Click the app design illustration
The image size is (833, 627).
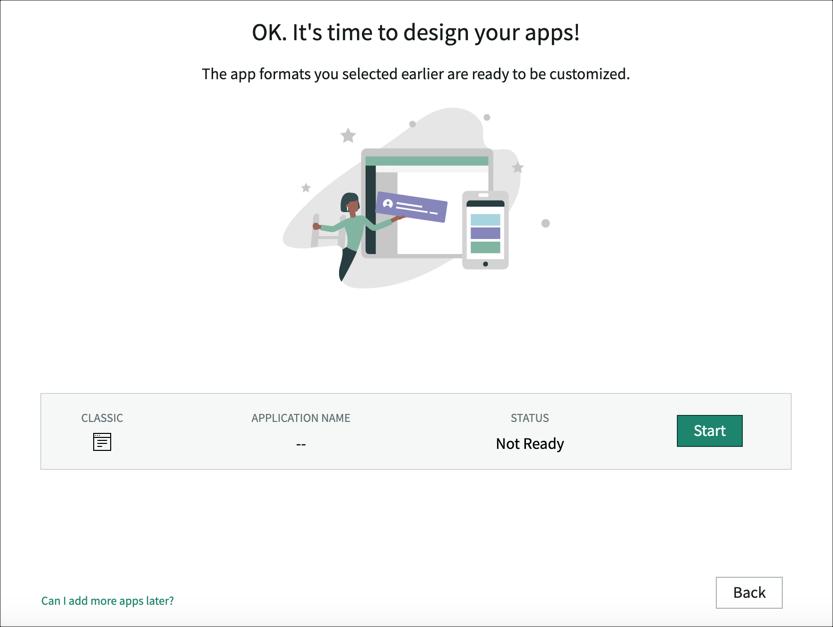tap(416, 198)
